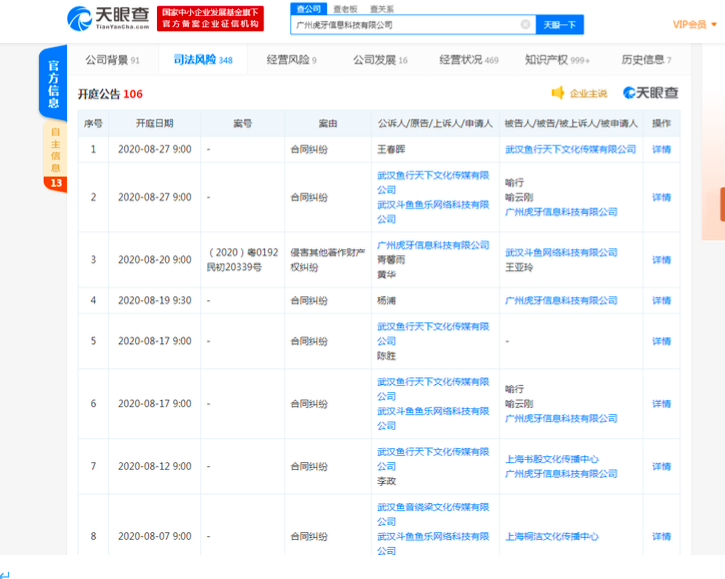
Task: Clear the search box with the X icon
Action: tap(525, 25)
